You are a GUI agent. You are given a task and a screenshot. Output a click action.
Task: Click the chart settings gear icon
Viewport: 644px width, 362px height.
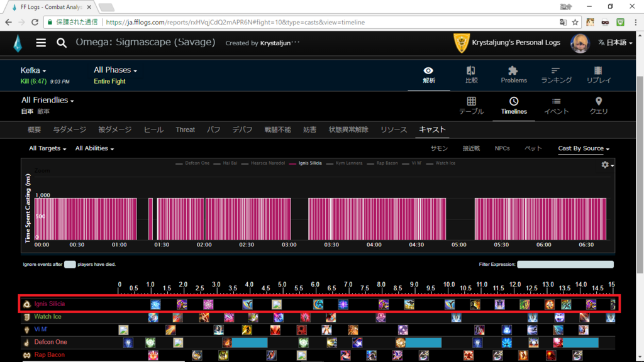click(606, 165)
